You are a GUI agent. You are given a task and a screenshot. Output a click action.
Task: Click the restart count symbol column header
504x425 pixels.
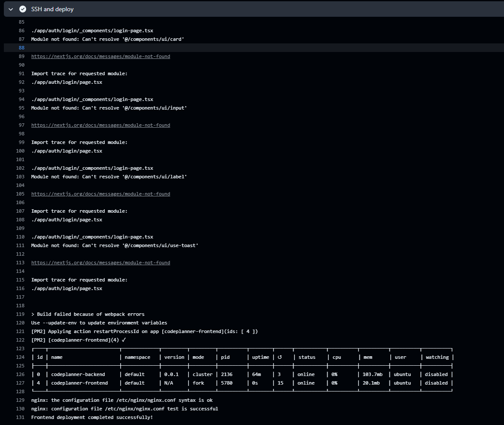tap(279, 357)
